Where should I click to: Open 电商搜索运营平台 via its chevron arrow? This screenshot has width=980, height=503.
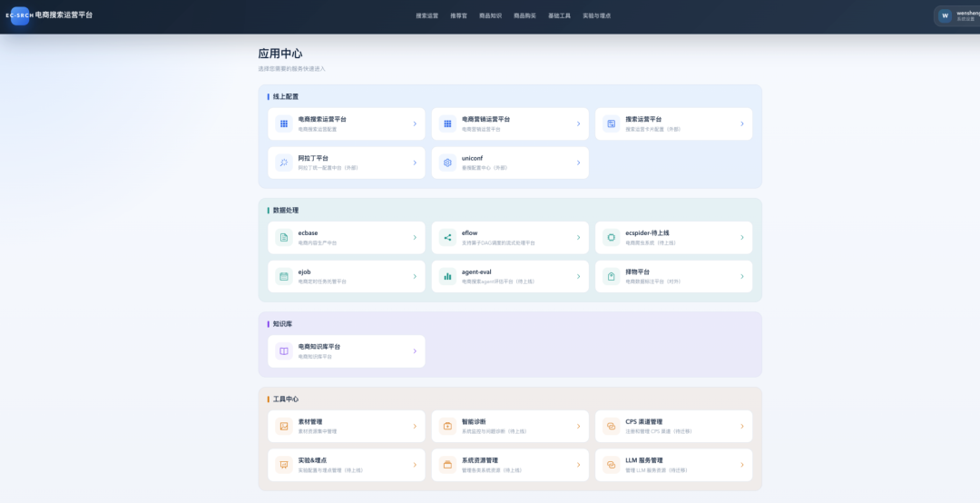(415, 123)
